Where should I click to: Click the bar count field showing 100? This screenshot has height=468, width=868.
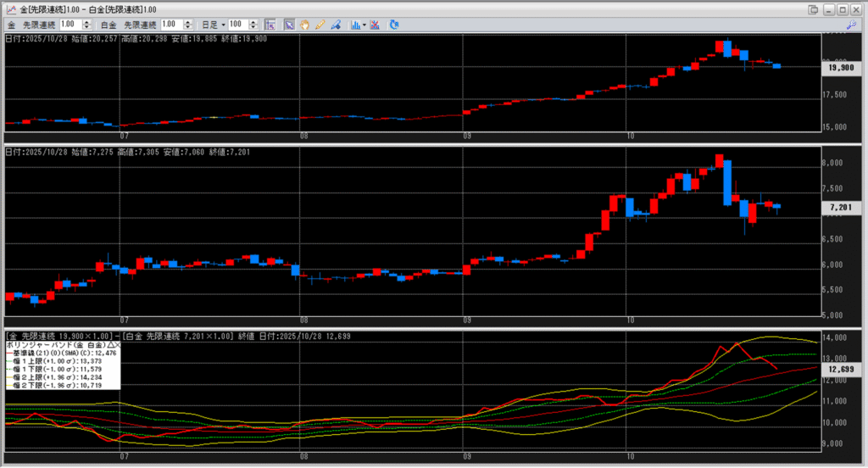point(242,25)
